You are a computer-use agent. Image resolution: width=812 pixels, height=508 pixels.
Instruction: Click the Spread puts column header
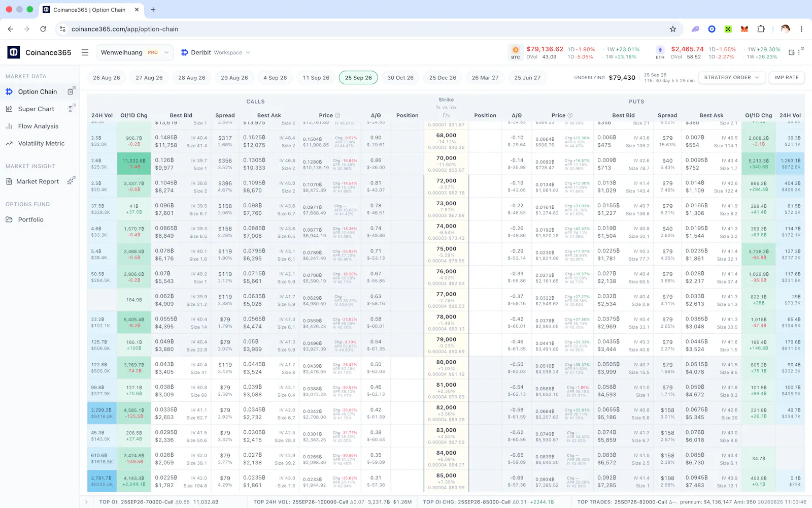tap(667, 115)
